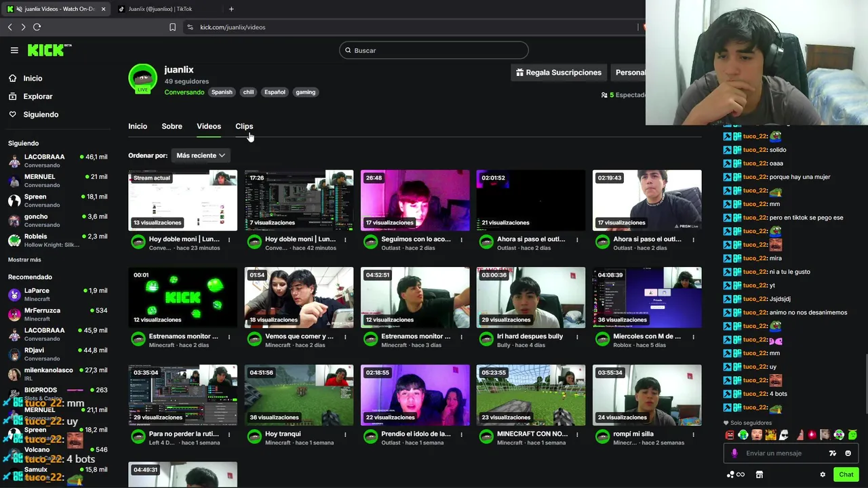Open Siguiendo in left sidebar
868x488 pixels.
pyautogui.click(x=41, y=115)
